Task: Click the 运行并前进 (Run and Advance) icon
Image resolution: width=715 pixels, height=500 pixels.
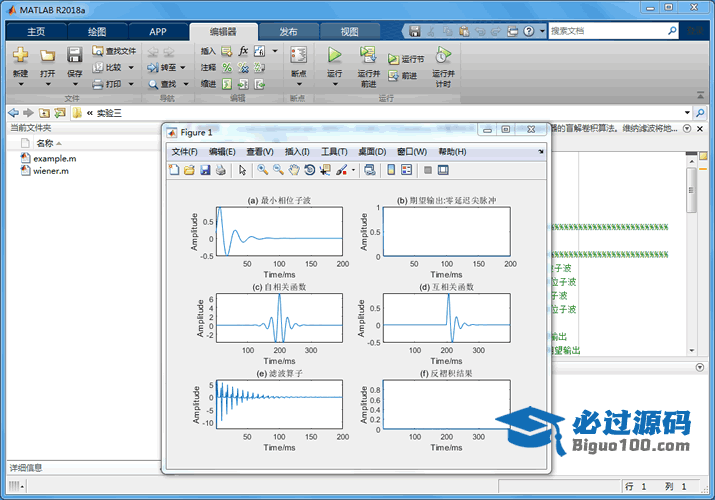Action: (x=368, y=55)
